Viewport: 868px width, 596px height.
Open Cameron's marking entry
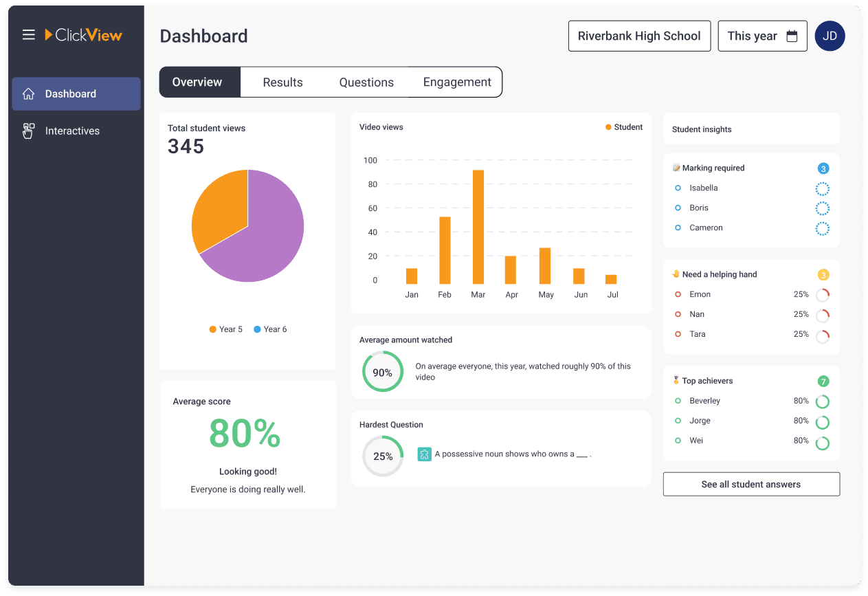751,228
